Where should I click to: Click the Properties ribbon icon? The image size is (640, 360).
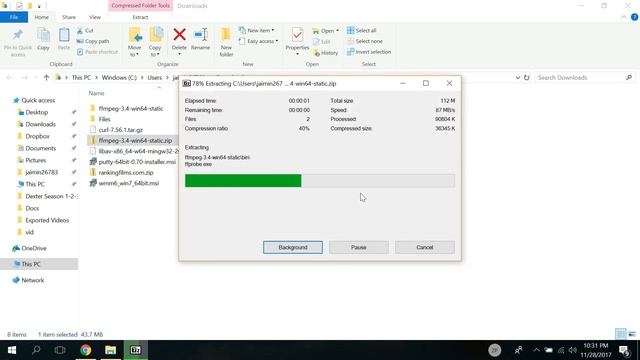tap(297, 36)
